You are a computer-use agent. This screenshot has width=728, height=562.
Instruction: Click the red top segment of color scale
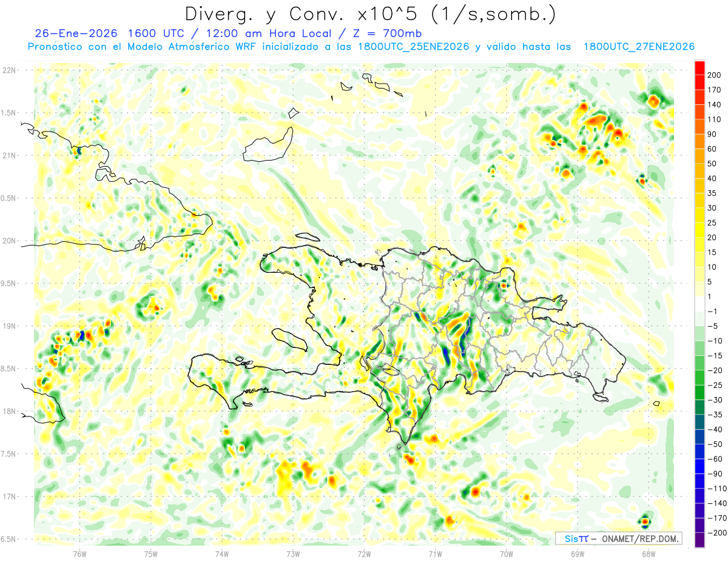pyautogui.click(x=699, y=68)
